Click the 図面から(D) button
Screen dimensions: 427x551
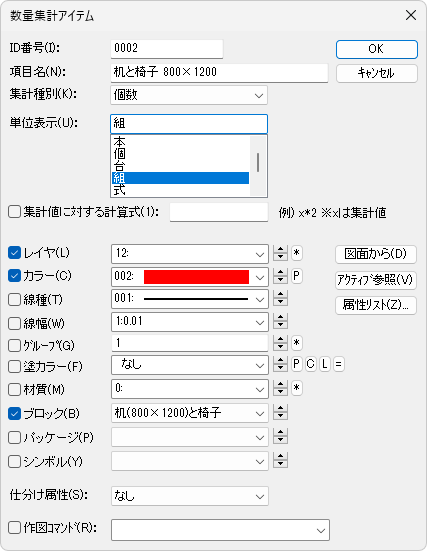tap(376, 254)
